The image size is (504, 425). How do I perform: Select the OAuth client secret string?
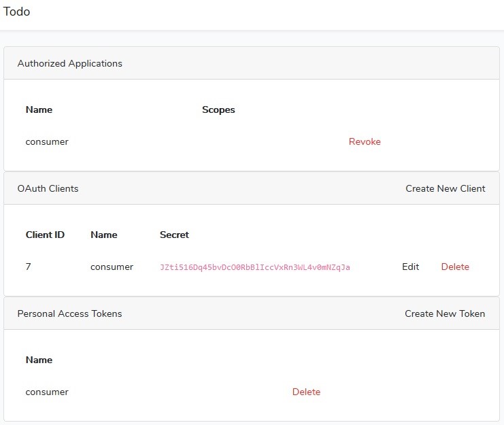pos(255,267)
